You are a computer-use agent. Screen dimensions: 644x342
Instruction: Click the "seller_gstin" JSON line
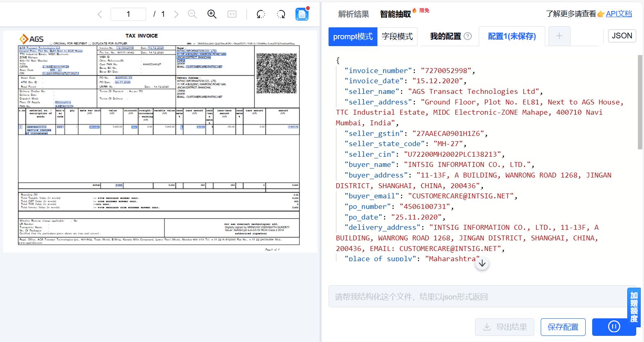tap(416, 133)
